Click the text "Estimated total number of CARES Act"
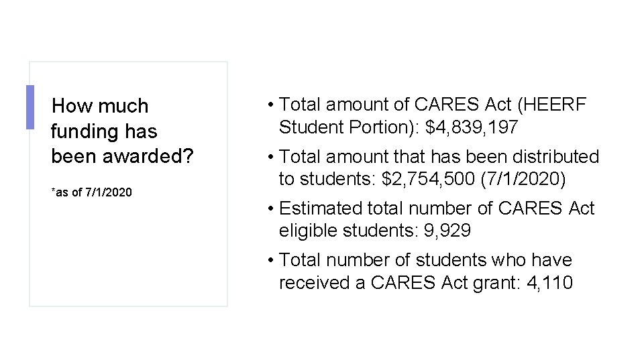This screenshot has width=644, height=362. click(436, 208)
